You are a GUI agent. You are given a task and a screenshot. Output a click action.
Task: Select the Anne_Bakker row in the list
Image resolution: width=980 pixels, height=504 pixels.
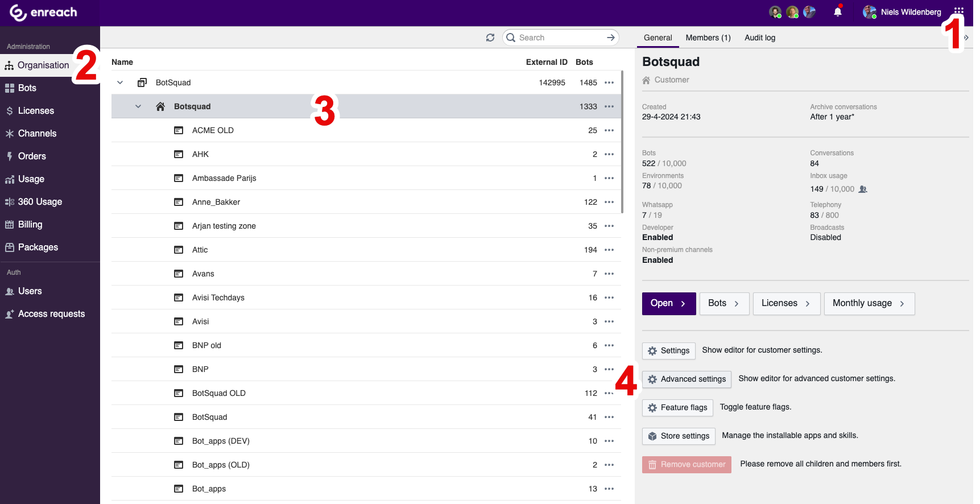216,202
